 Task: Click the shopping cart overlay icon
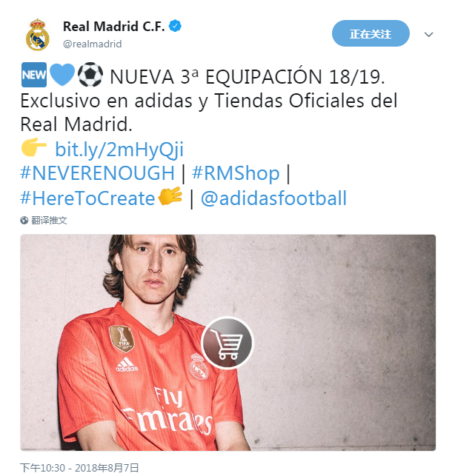coord(227,343)
